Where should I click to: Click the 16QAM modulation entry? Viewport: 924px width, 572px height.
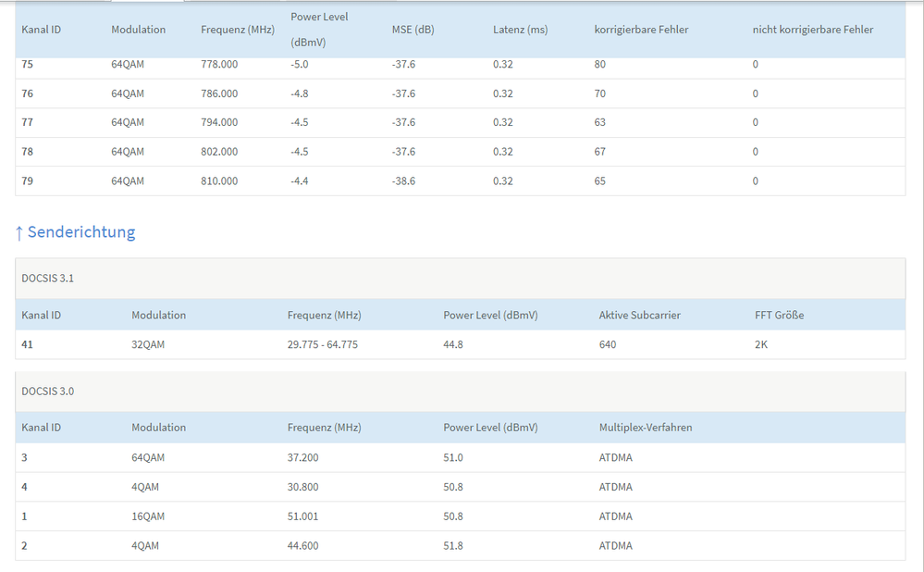point(148,516)
